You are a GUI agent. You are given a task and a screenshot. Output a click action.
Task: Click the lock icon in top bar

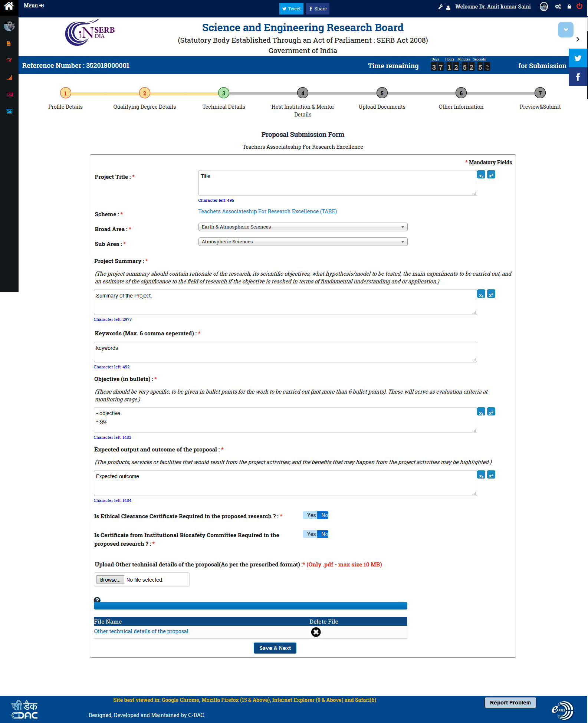[x=569, y=7]
